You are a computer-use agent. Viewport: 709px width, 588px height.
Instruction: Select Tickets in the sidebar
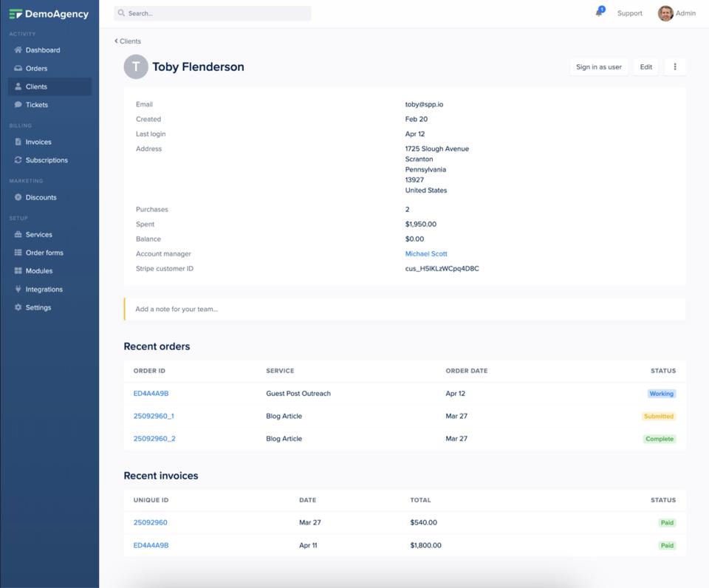(x=37, y=104)
